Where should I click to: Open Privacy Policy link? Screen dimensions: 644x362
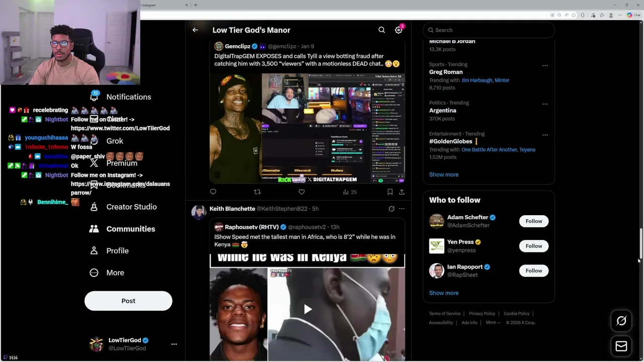(x=482, y=314)
